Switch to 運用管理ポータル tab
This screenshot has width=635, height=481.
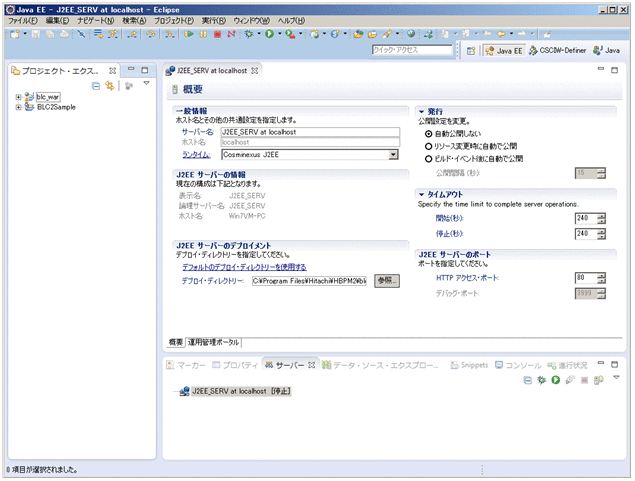click(x=215, y=341)
